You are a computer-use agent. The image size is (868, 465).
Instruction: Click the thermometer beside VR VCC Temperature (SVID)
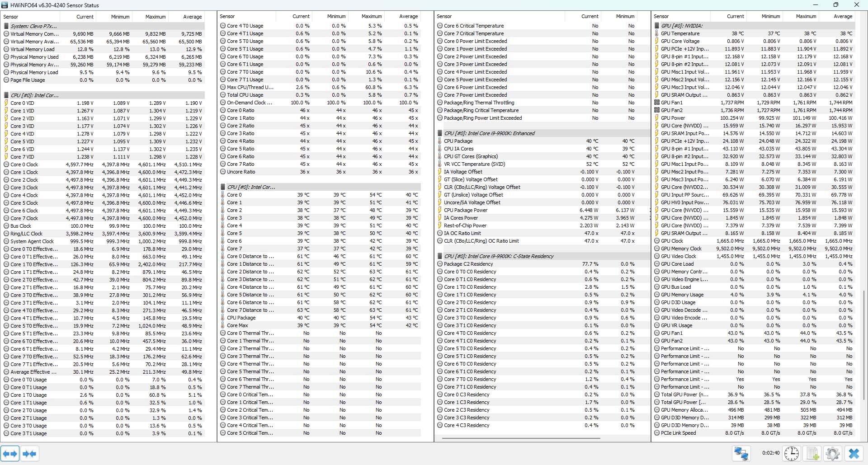(440, 164)
